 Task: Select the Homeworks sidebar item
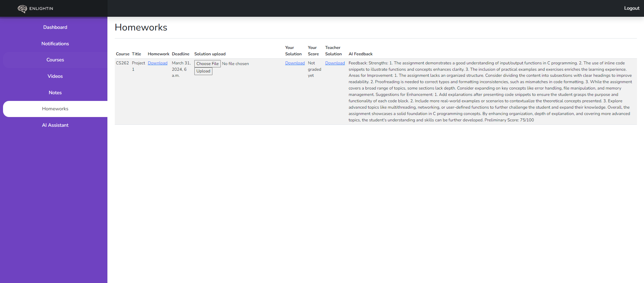click(55, 109)
